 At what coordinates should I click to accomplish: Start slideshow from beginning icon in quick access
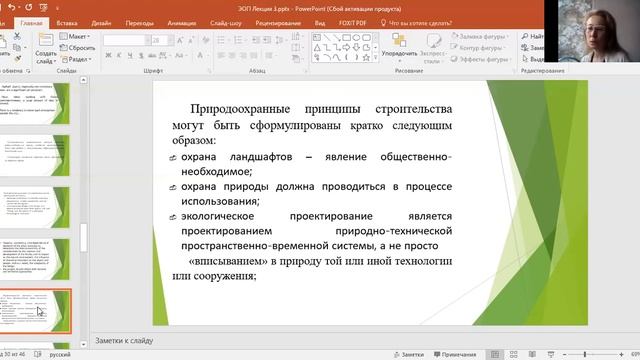point(44,7)
